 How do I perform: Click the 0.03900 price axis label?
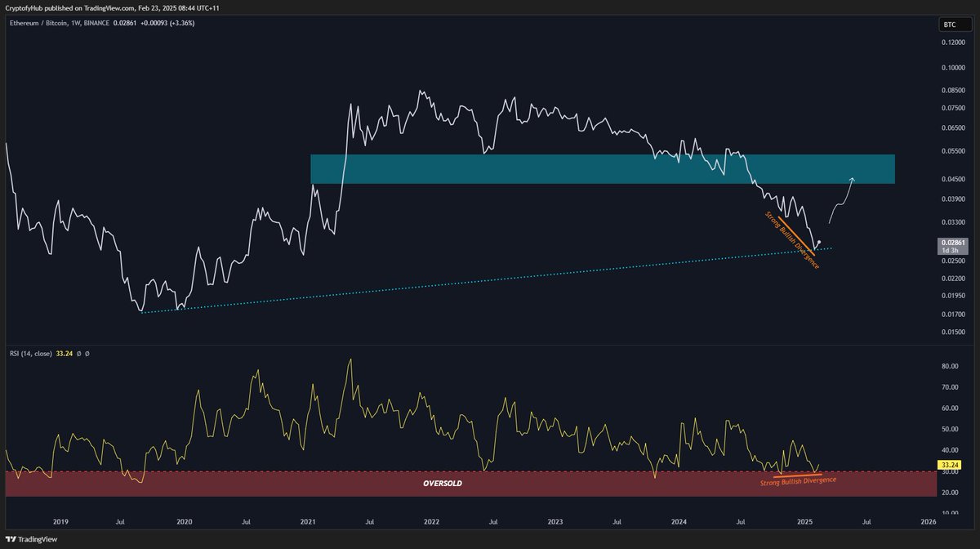[953, 199]
